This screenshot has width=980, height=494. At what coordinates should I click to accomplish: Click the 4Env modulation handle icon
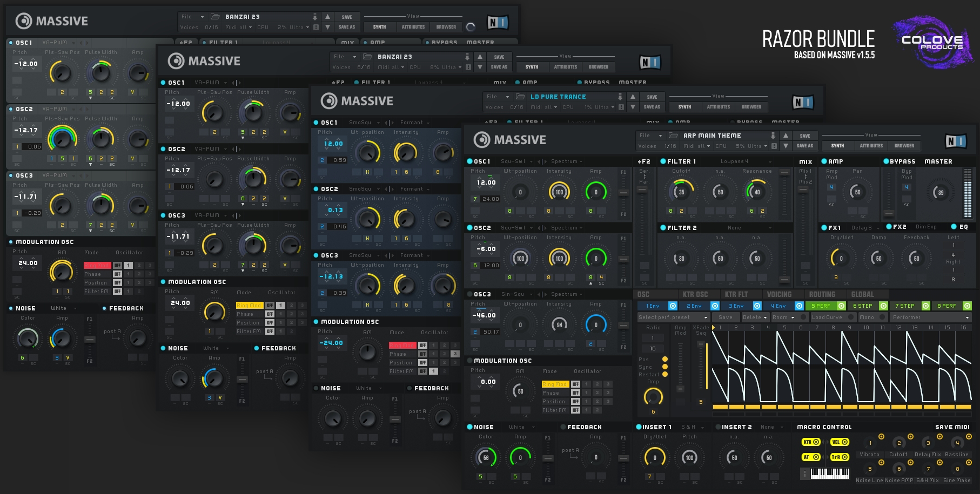pos(799,306)
